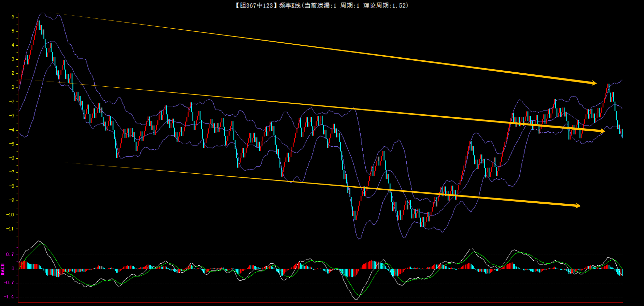Select the 0.7 label on the MACD axis

pyautogui.click(x=10, y=254)
